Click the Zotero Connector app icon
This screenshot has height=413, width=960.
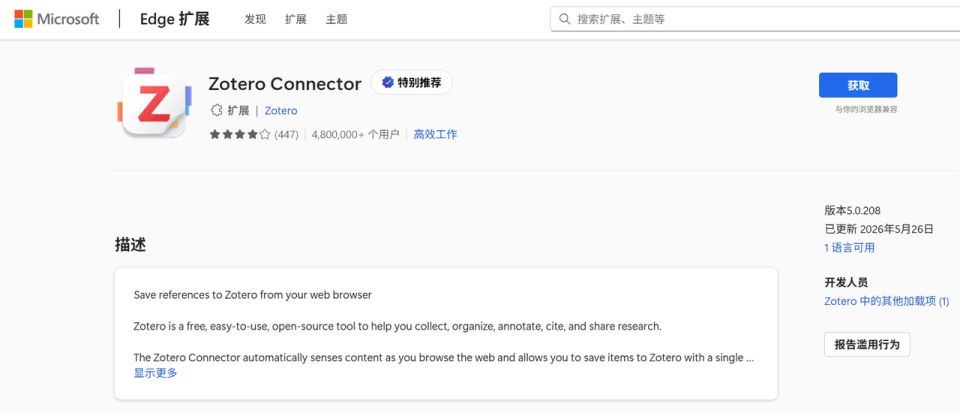tap(154, 103)
